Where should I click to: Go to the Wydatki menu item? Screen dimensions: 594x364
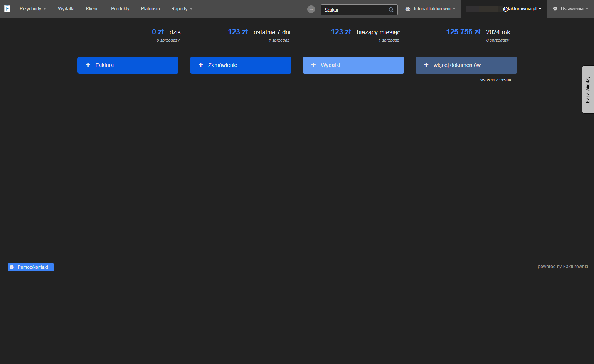66,9
